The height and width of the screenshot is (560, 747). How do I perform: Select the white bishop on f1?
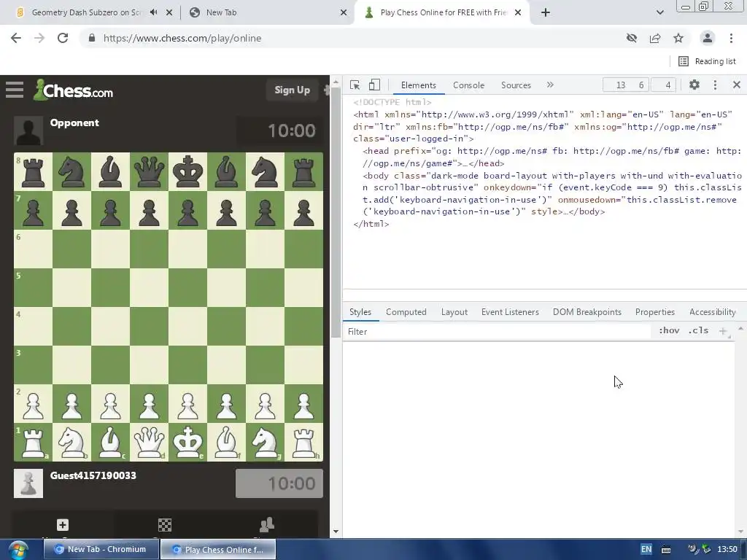pos(226,443)
